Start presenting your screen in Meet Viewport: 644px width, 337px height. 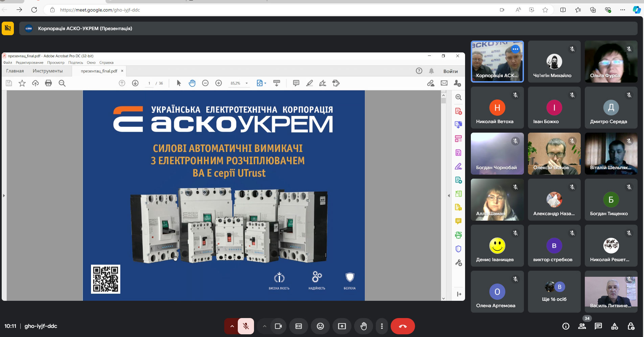click(x=342, y=326)
